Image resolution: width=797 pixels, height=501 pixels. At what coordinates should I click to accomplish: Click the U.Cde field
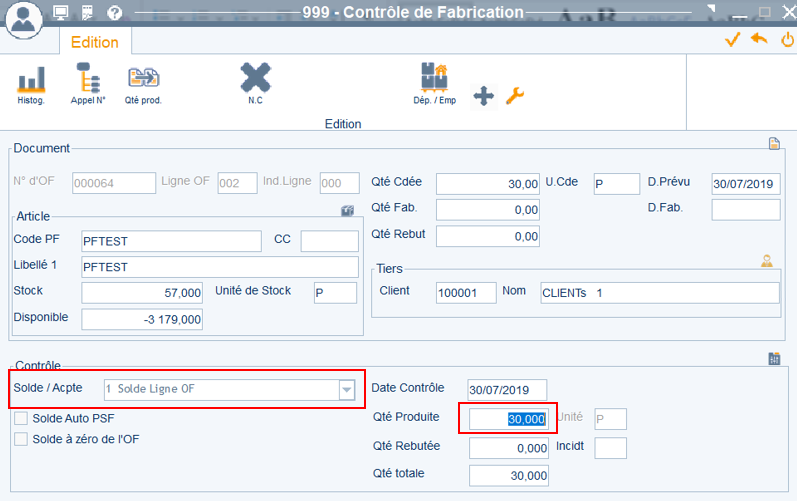617,184
